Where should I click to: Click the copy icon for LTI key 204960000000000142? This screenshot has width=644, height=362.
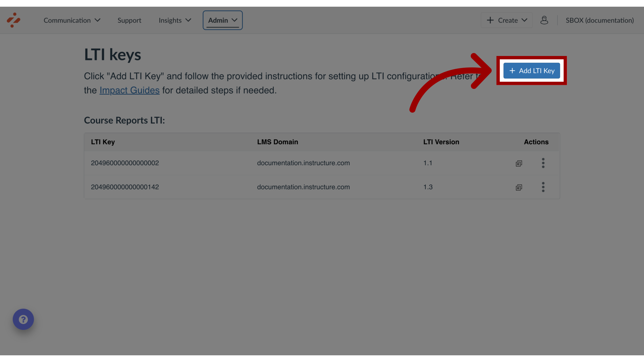pyautogui.click(x=519, y=186)
